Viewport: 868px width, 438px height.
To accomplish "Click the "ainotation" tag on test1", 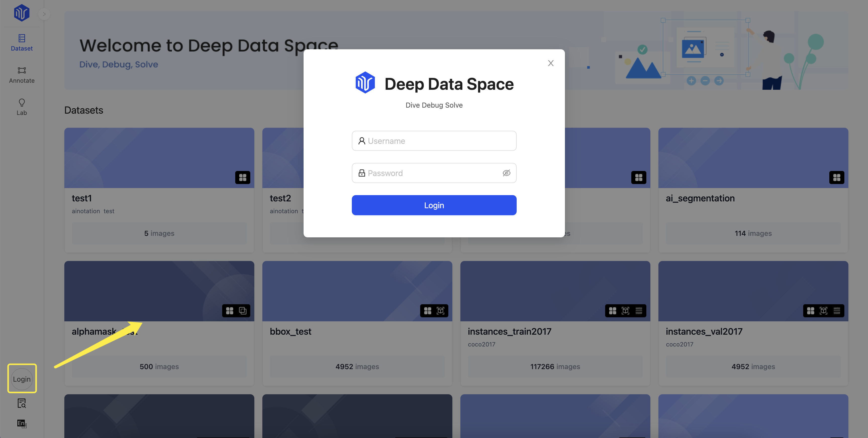I will [86, 211].
